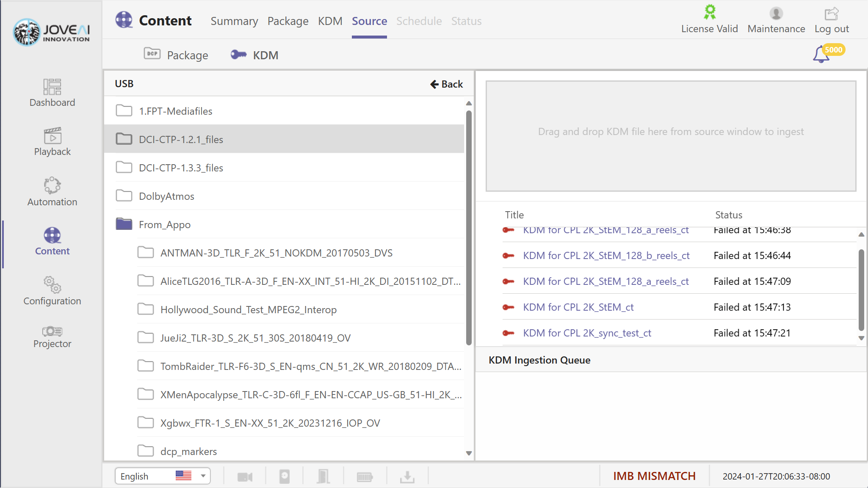
Task: Click the Log out icon
Action: pos(831,14)
